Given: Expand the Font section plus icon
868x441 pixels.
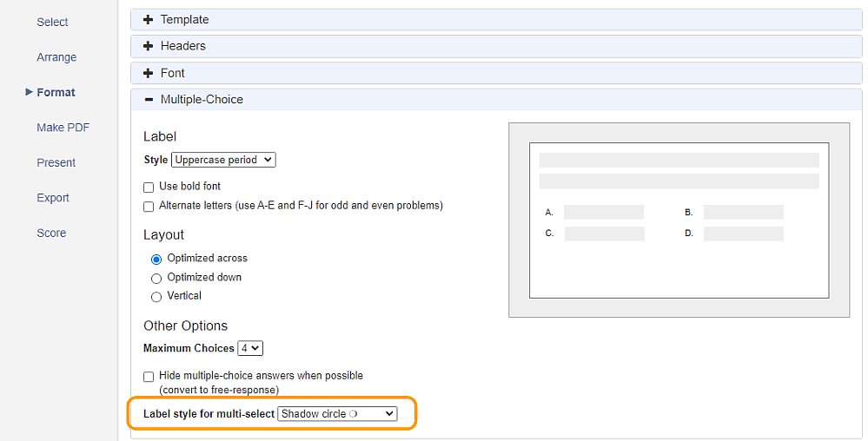Looking at the screenshot, I should coord(148,73).
